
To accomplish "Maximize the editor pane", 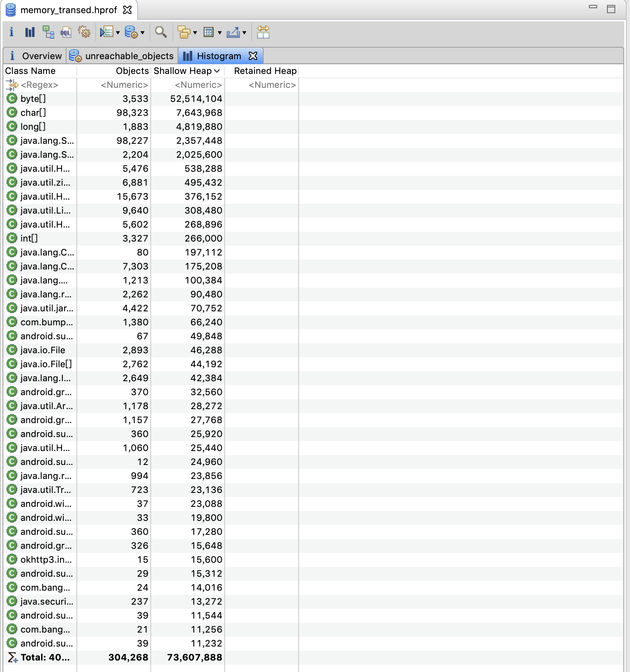I will (x=611, y=9).
